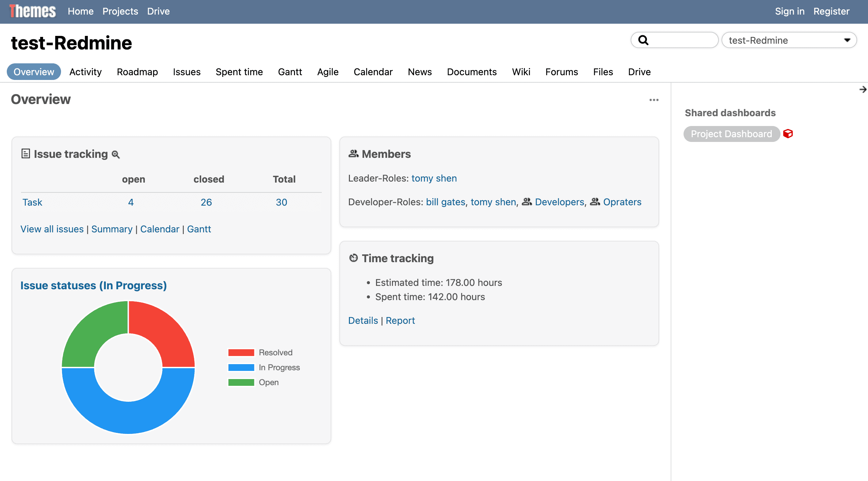Click the blue In Progress donut segment
Viewport: 868px width, 481px height.
coord(128,417)
